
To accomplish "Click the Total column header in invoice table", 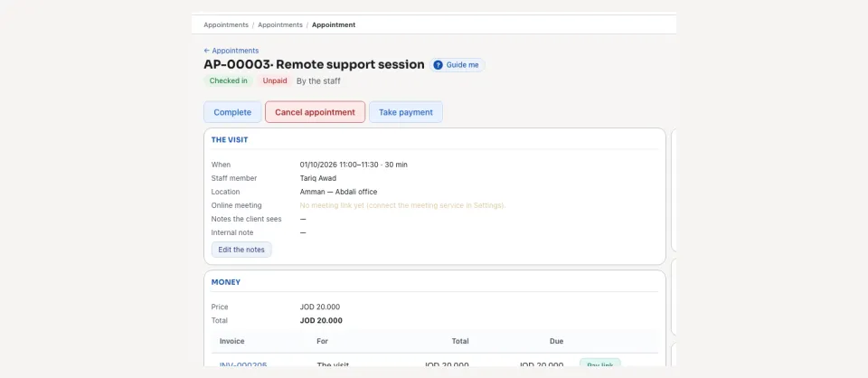I will coord(460,342).
